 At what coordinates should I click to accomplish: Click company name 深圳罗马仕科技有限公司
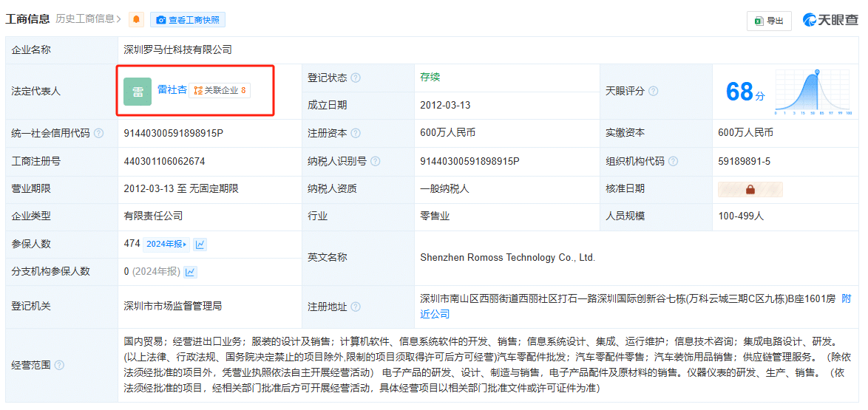[177, 49]
